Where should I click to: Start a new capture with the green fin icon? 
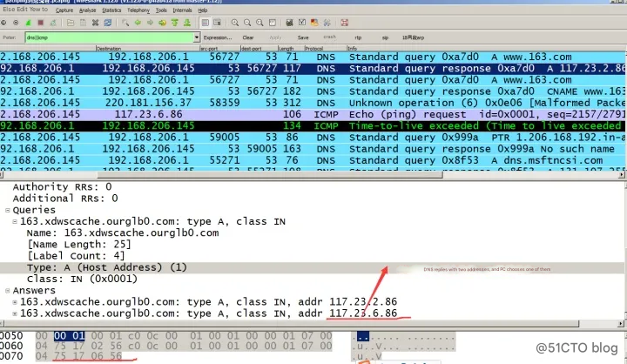(28, 23)
